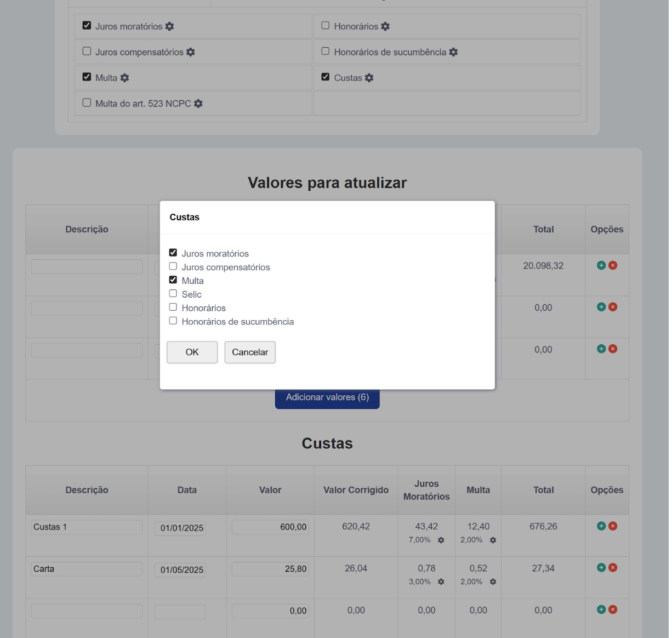
Task: Click green add icon in Custas 1 row
Action: tap(601, 526)
